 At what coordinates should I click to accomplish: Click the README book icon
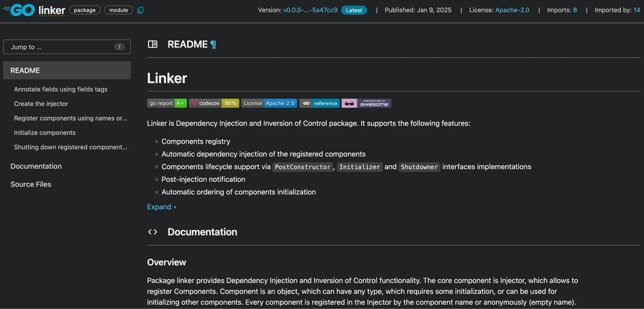153,44
